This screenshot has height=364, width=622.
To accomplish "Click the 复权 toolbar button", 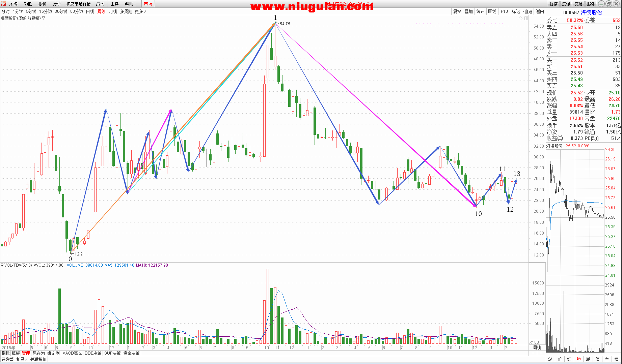I will point(457,11).
